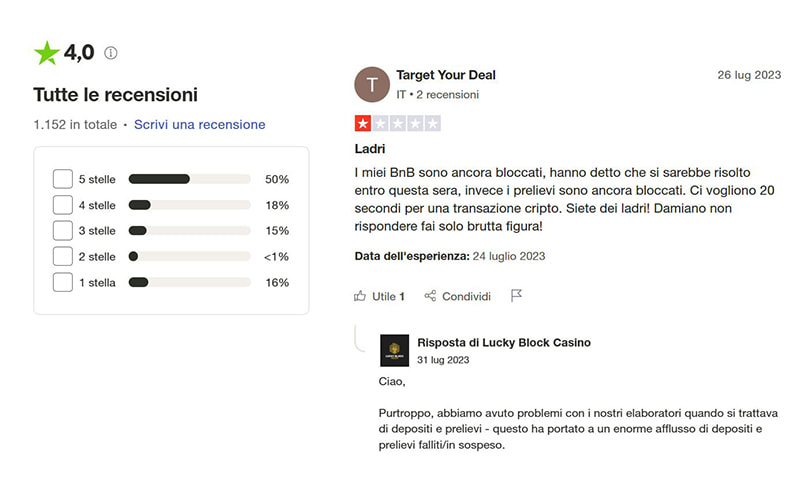Click the one-star red rating icon

(x=363, y=124)
